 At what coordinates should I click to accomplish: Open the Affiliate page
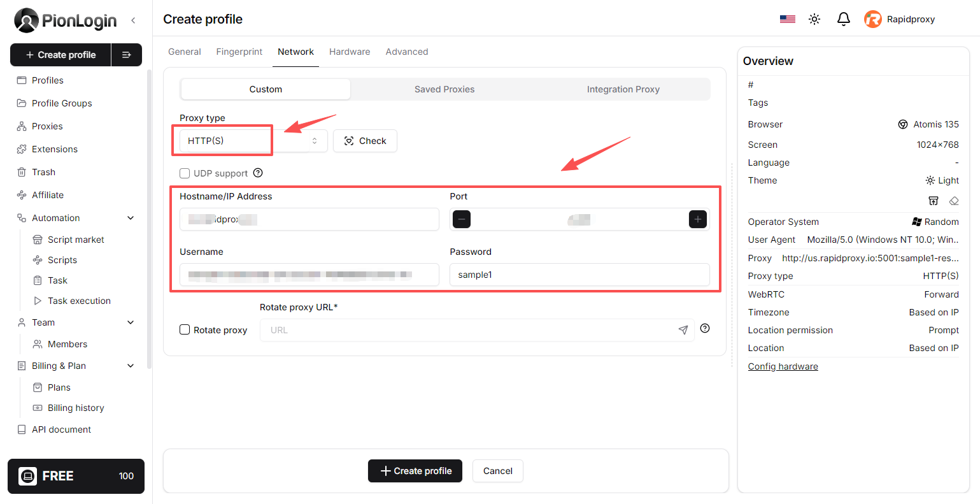pyautogui.click(x=47, y=194)
